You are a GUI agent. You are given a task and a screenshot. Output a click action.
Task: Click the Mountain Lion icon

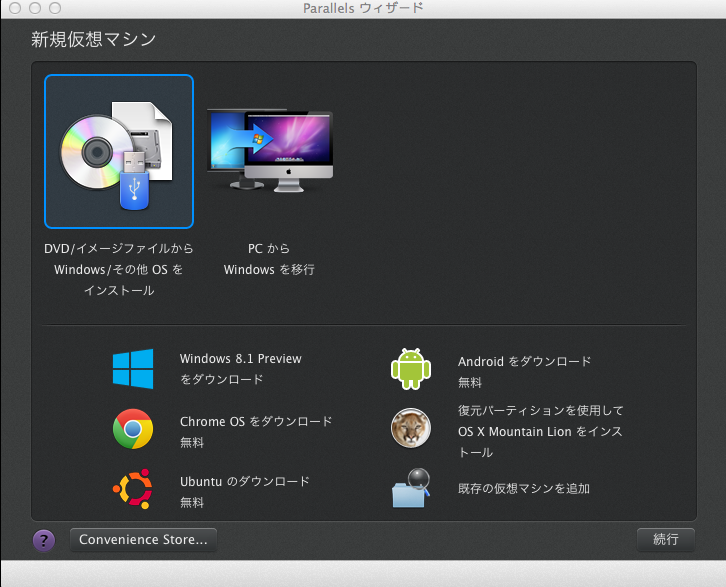click(411, 428)
